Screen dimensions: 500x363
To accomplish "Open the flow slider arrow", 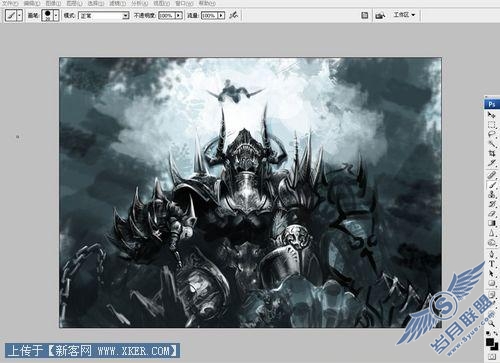I will pos(221,15).
